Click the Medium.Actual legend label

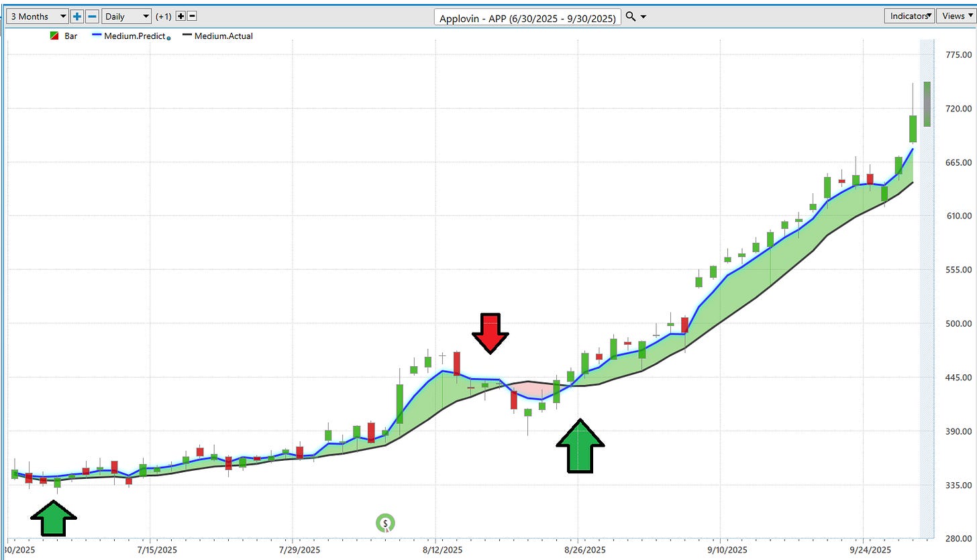[x=223, y=36]
